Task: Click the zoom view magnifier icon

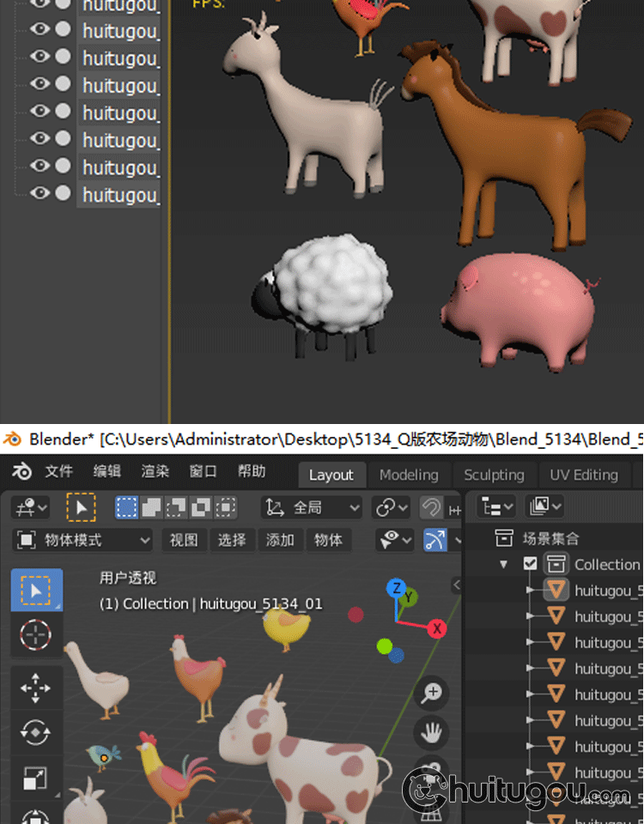Action: click(432, 693)
